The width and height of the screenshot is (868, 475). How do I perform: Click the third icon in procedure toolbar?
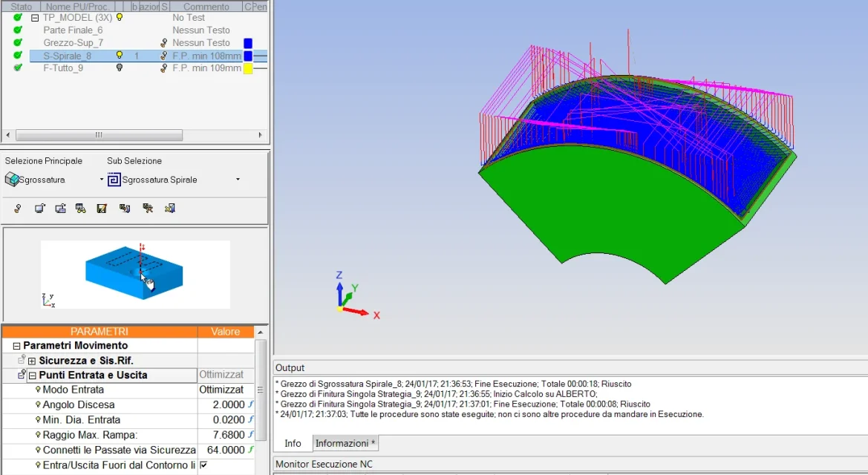point(60,208)
